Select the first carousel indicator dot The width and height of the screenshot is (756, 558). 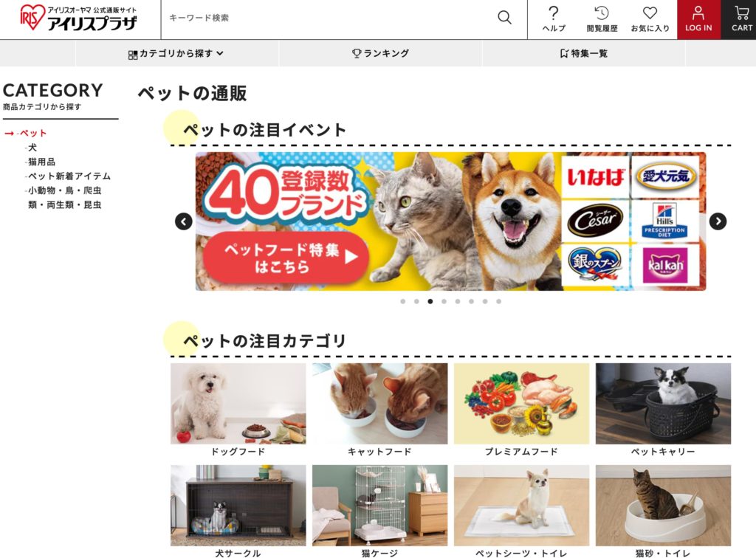403,302
